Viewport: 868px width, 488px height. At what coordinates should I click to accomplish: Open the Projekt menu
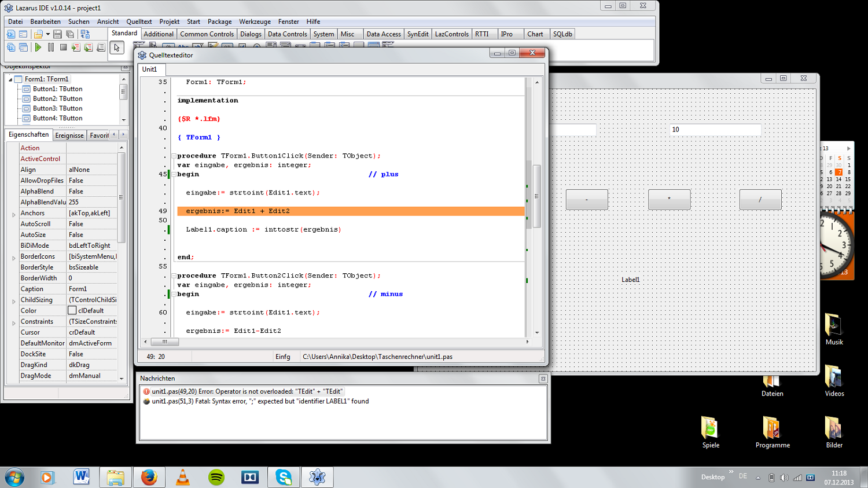click(x=169, y=21)
